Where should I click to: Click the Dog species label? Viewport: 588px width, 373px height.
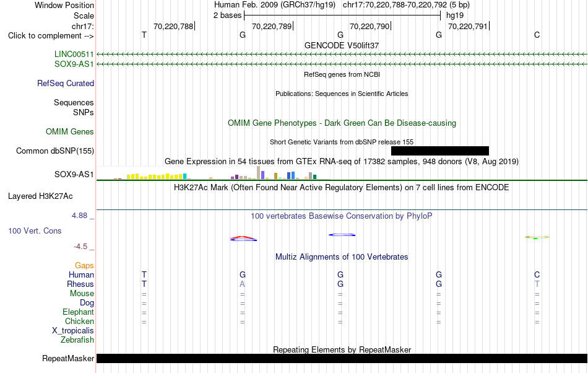(87, 302)
